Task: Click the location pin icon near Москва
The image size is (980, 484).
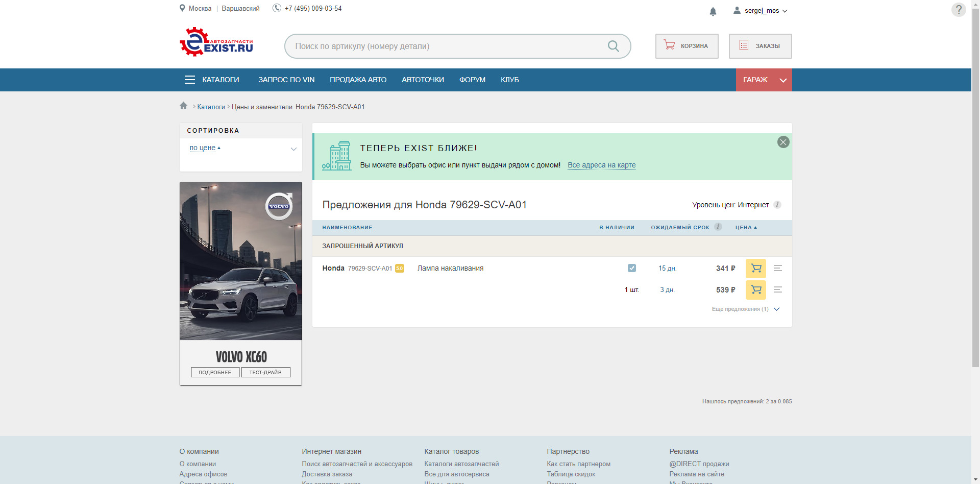Action: tap(182, 8)
